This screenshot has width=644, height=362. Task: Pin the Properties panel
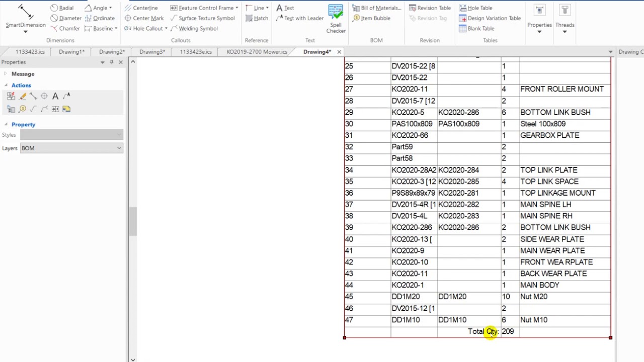pos(111,62)
